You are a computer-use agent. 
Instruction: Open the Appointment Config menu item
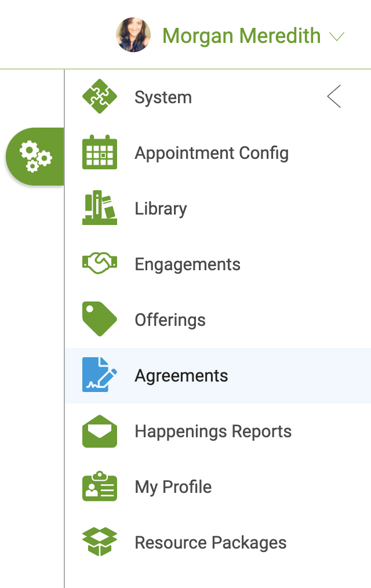(x=218, y=153)
